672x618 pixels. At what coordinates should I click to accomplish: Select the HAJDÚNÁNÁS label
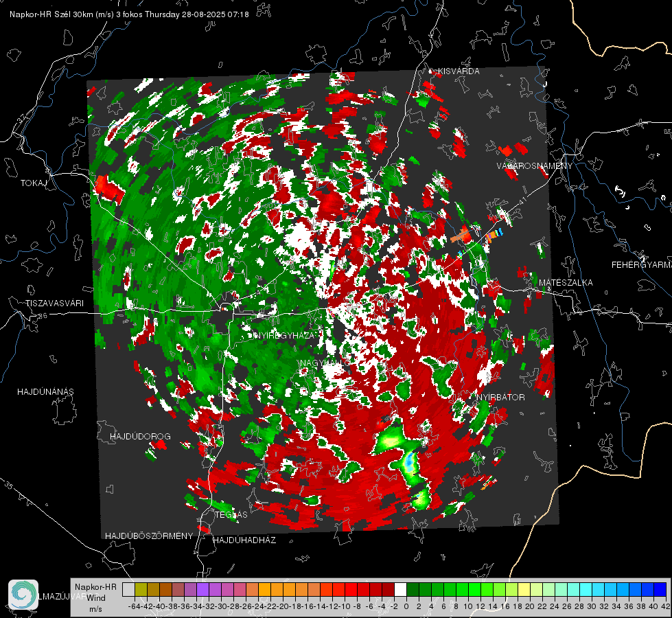tap(45, 392)
